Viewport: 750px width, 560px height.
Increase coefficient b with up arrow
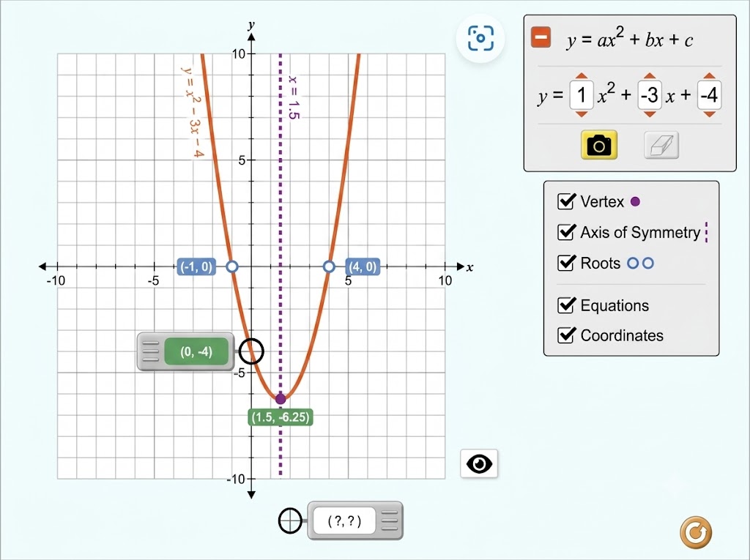(650, 76)
